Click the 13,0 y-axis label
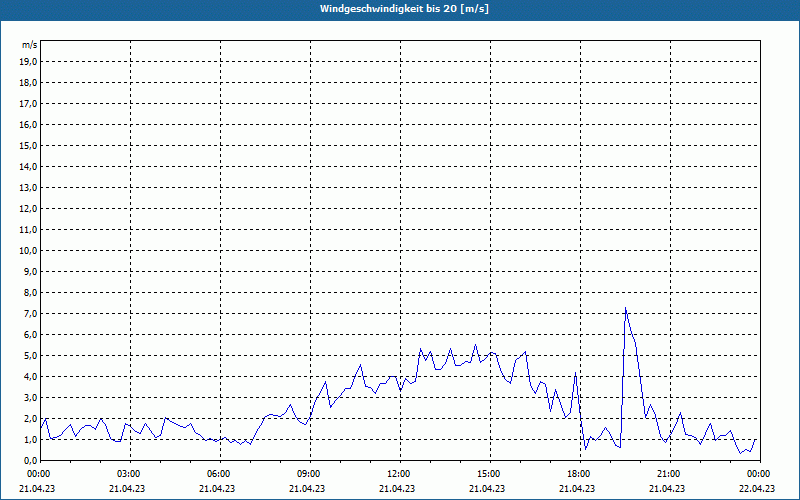Viewport: 800px width, 500px height. 28,188
